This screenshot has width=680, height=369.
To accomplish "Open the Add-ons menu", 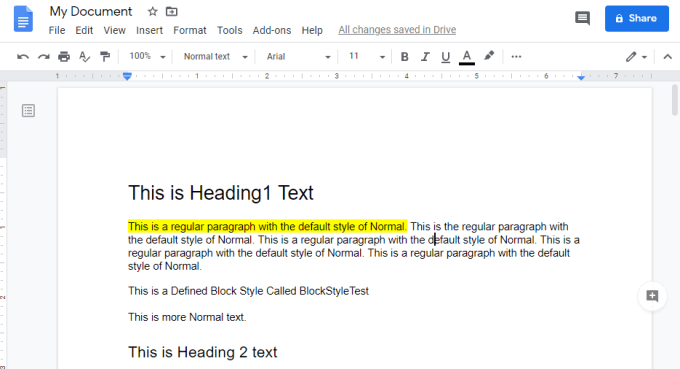I will coord(271,30).
